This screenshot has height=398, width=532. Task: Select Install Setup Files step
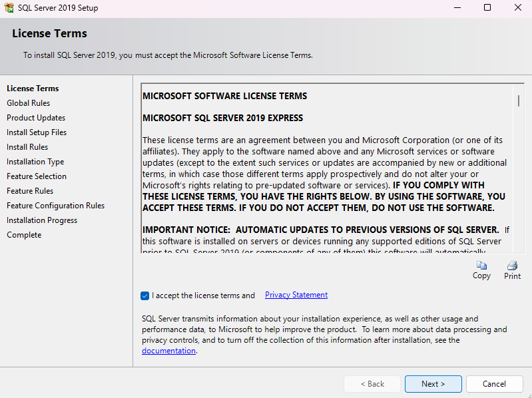(x=37, y=132)
